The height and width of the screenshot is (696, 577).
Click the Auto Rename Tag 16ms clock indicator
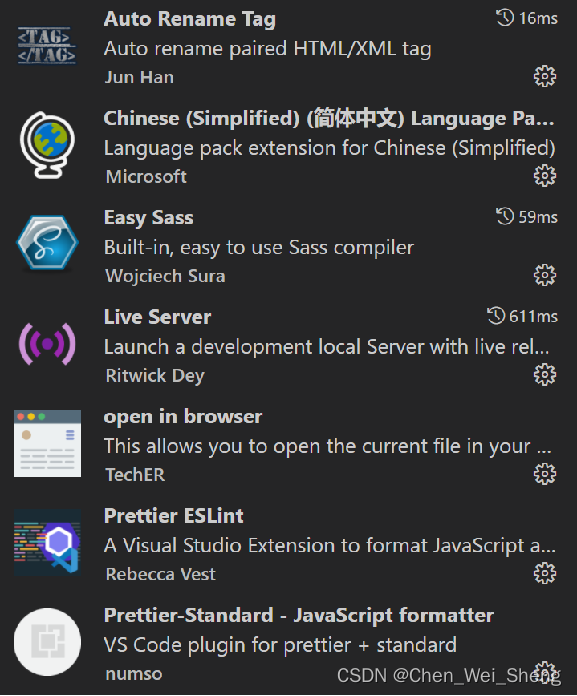[x=527, y=18]
